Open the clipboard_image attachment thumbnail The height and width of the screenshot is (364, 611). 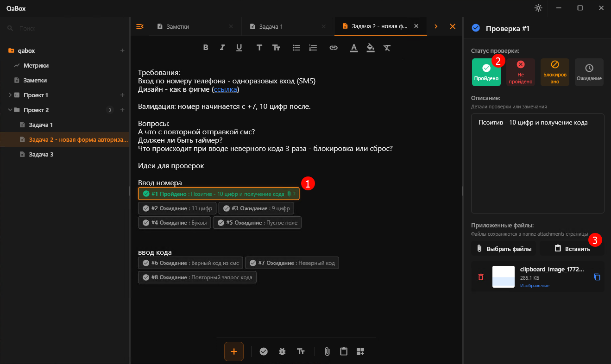504,277
